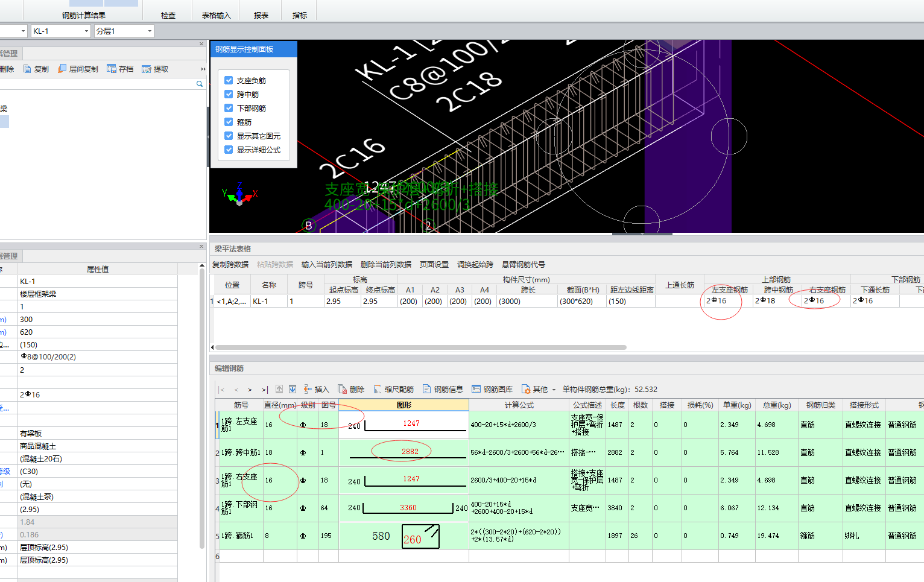Expand the toolbar overflow double-arrow
The height and width of the screenshot is (582, 924).
click(203, 69)
